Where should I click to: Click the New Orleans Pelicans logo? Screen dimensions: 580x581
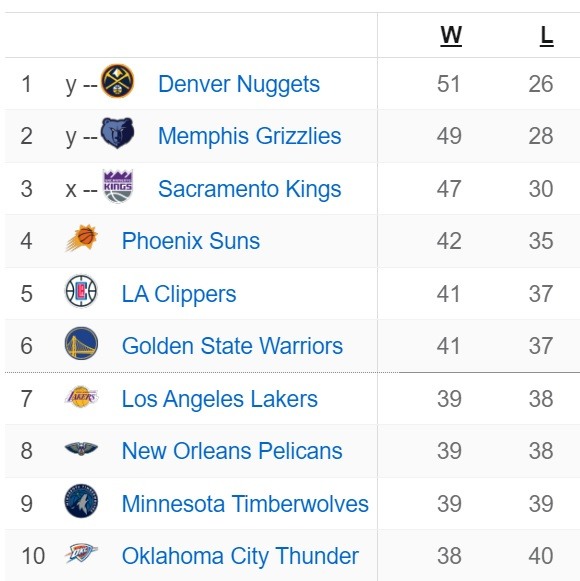[x=82, y=449]
